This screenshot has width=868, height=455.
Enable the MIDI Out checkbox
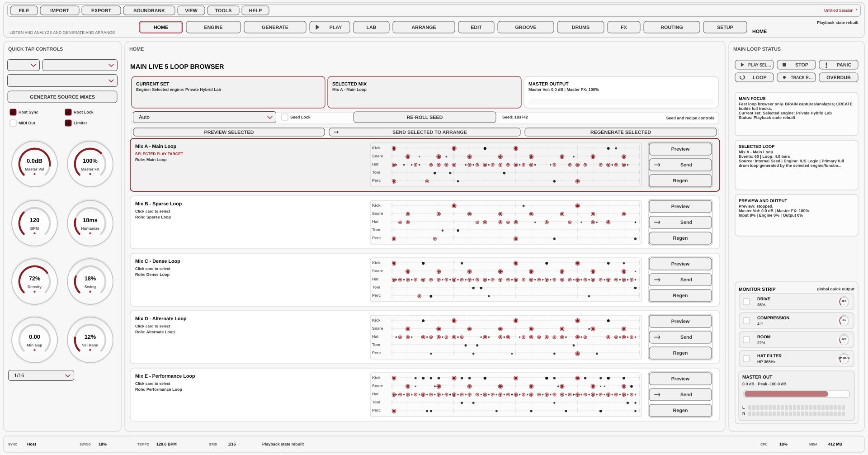(13, 123)
